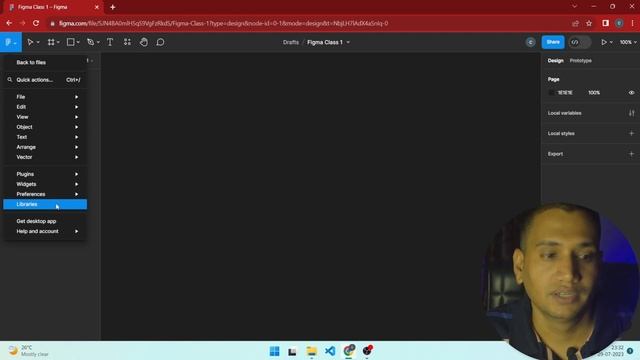Click the page background hex value
The width and height of the screenshot is (640, 360).
565,93
